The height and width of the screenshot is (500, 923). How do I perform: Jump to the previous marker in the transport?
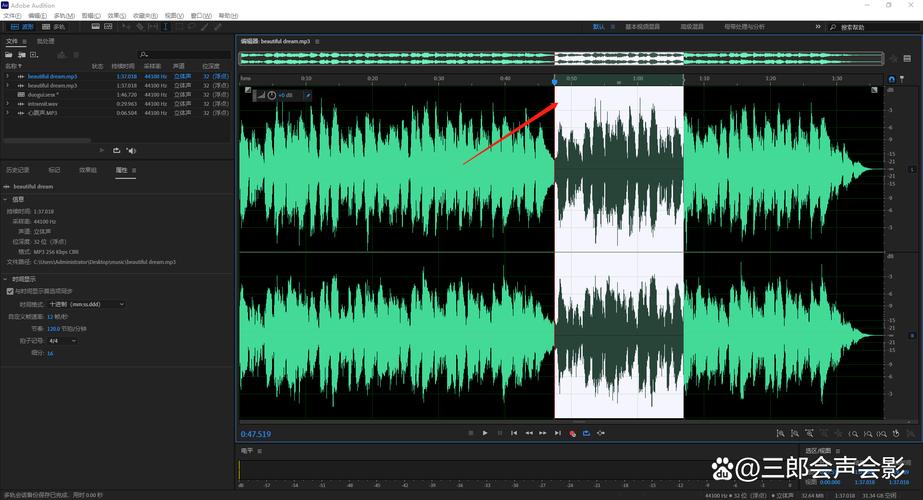(514, 433)
